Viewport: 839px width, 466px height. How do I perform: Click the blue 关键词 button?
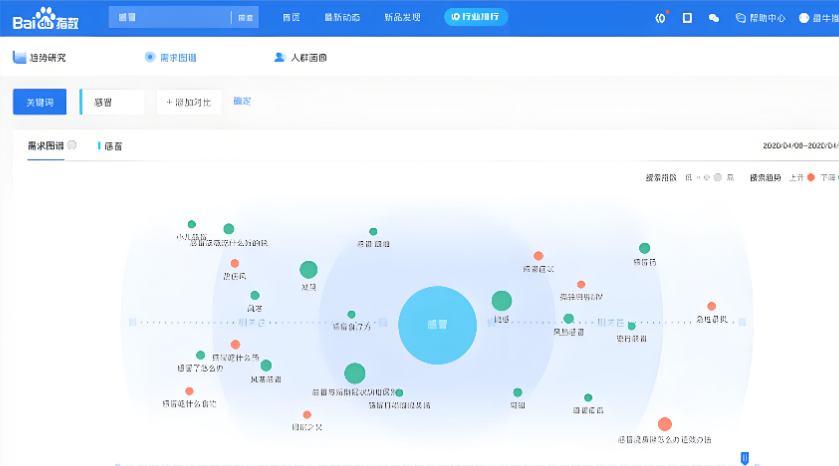tap(40, 102)
